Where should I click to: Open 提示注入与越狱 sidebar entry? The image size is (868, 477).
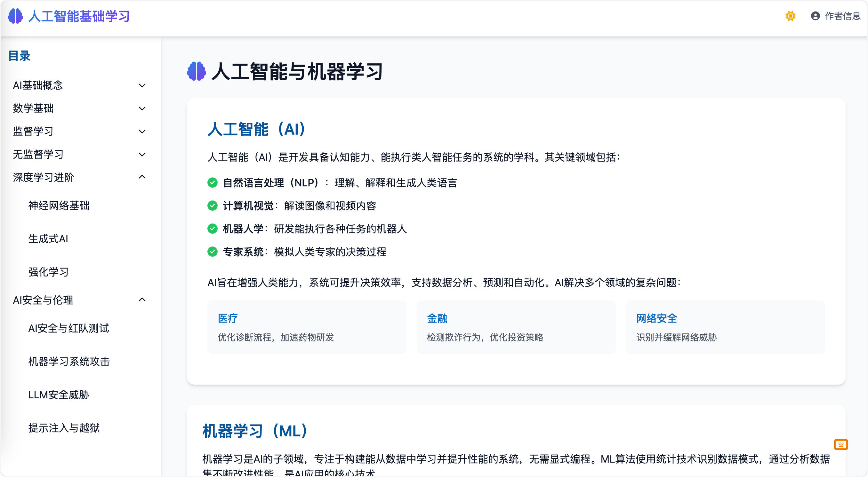(x=64, y=428)
